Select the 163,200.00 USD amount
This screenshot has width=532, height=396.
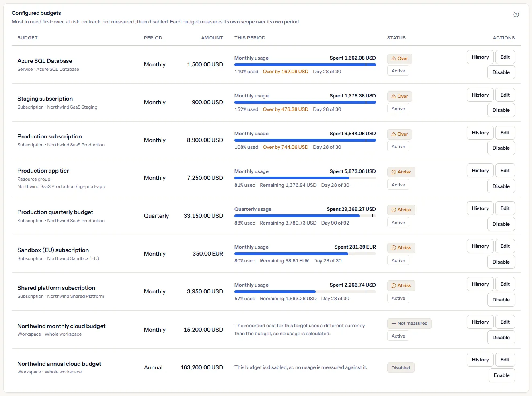pyautogui.click(x=202, y=367)
